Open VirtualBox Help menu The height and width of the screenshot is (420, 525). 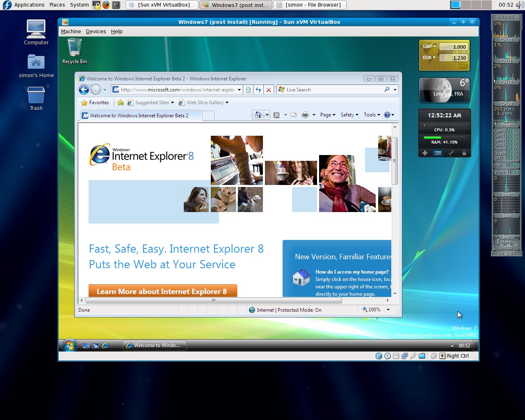click(x=116, y=31)
